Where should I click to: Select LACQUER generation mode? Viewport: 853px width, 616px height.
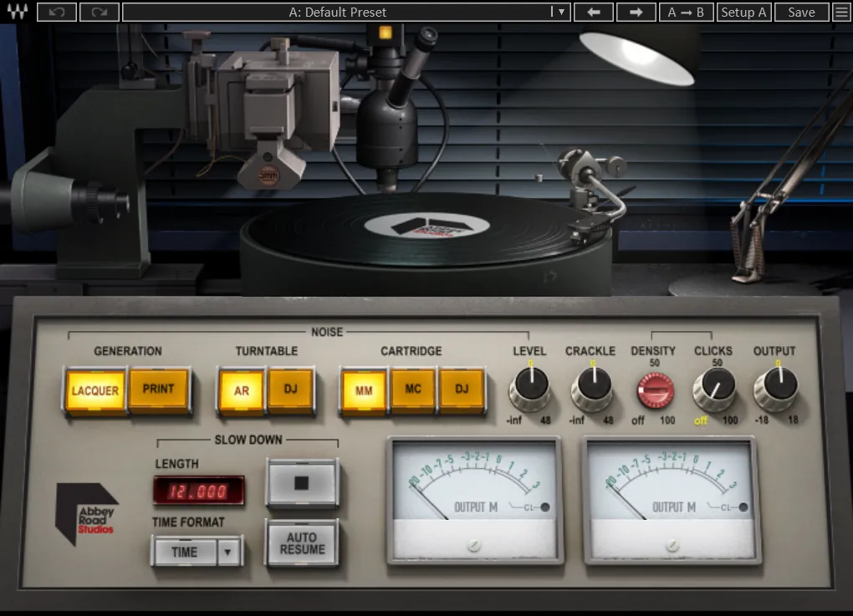pos(94,390)
